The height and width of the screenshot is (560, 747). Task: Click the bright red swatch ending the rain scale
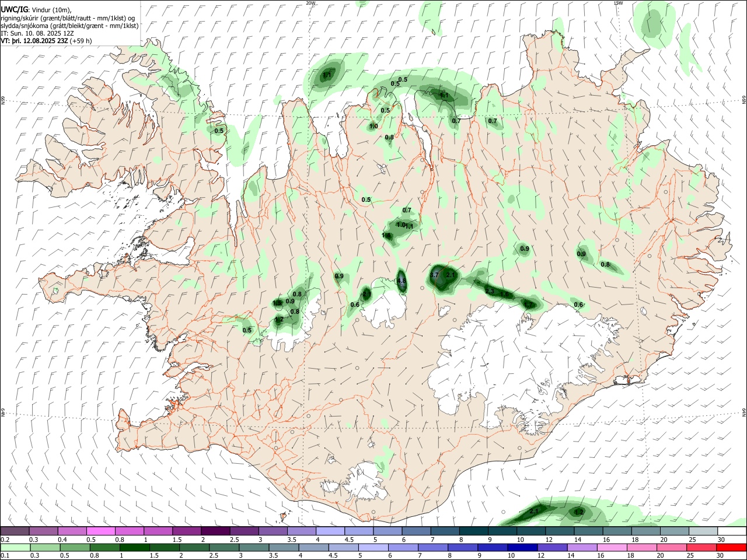pyautogui.click(x=732, y=548)
